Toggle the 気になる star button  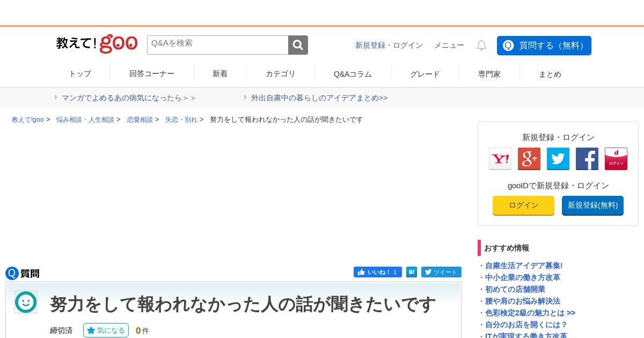tap(106, 330)
